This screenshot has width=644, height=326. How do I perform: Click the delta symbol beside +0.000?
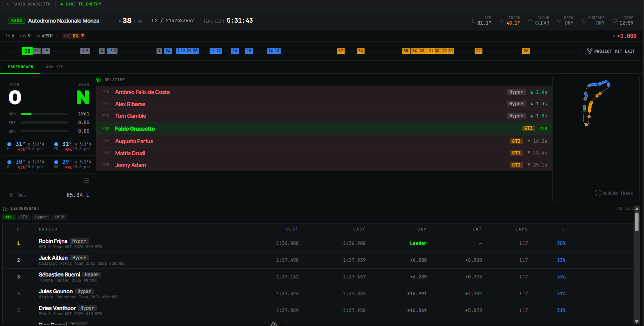pyautogui.click(x=614, y=36)
